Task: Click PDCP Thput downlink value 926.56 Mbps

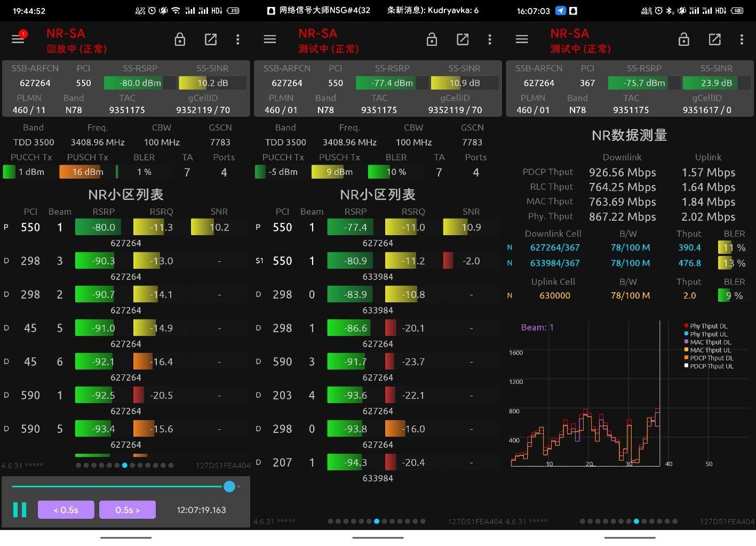Action: [x=623, y=173]
